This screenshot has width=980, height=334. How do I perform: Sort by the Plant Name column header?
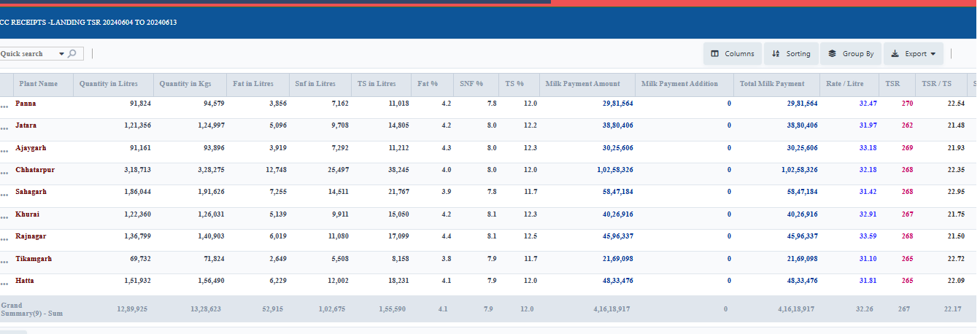pyautogui.click(x=38, y=84)
